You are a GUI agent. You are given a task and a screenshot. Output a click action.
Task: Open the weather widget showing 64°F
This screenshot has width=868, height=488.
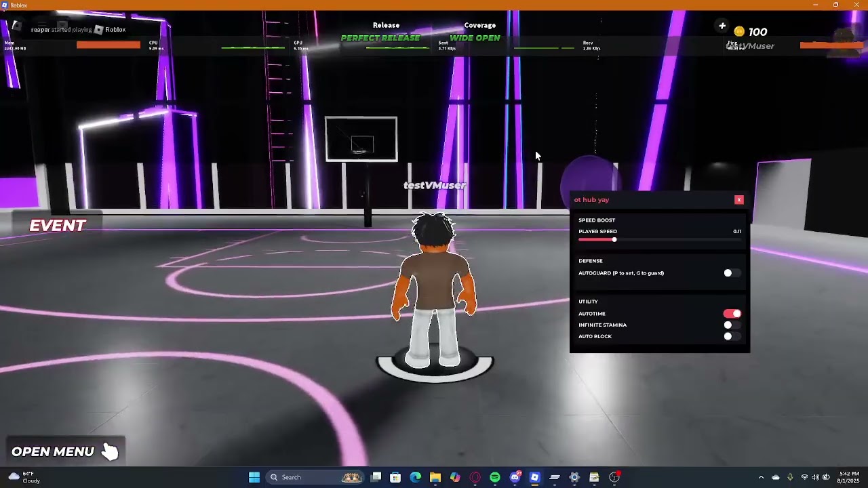click(x=24, y=477)
